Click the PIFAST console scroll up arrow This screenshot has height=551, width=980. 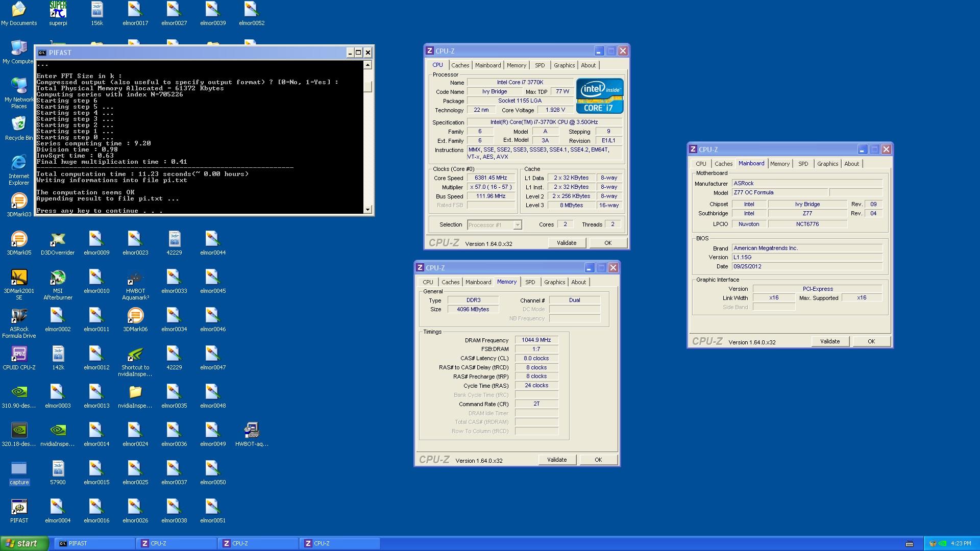(x=367, y=65)
